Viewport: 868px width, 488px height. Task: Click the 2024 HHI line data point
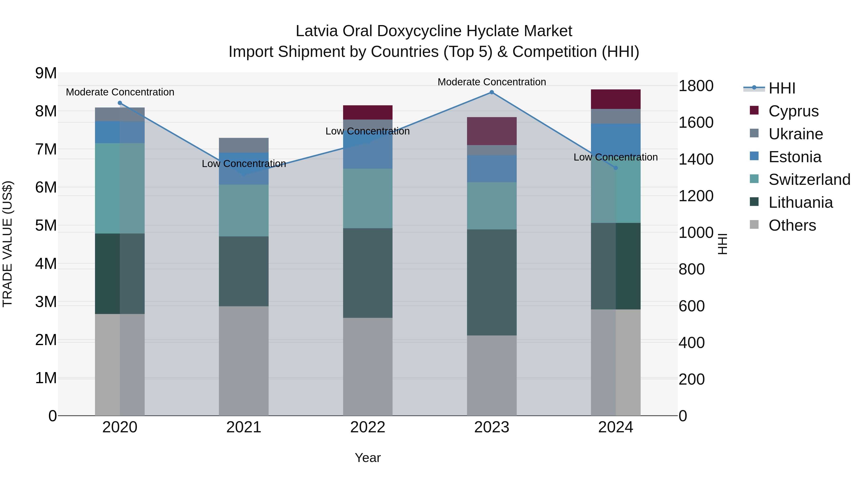point(616,168)
